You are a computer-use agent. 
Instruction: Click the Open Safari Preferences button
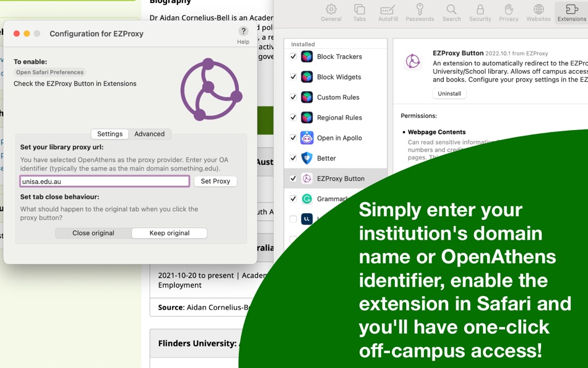(x=50, y=72)
